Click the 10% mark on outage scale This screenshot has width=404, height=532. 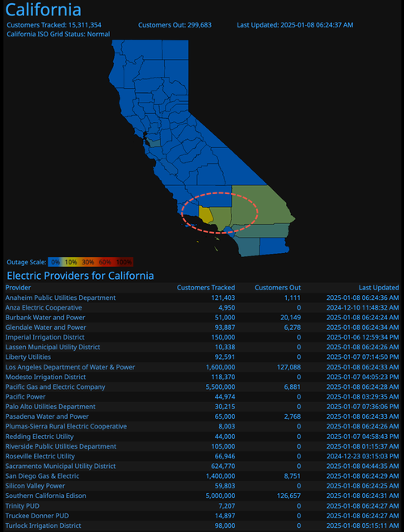[71, 262]
